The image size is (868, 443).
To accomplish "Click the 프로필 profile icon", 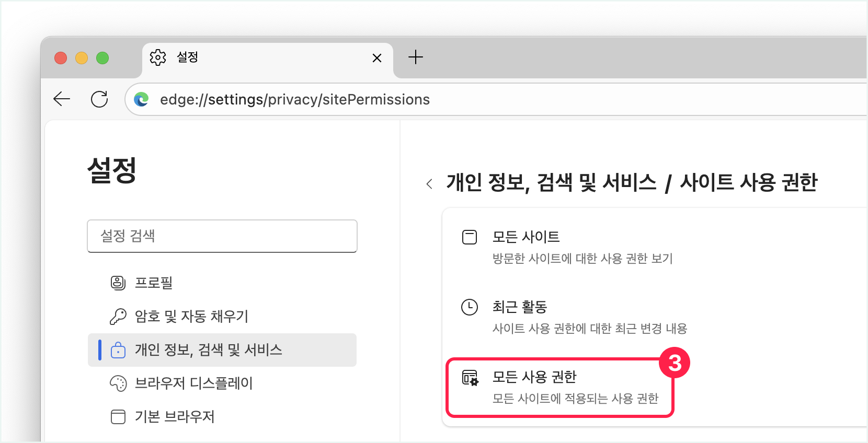I will (x=118, y=283).
